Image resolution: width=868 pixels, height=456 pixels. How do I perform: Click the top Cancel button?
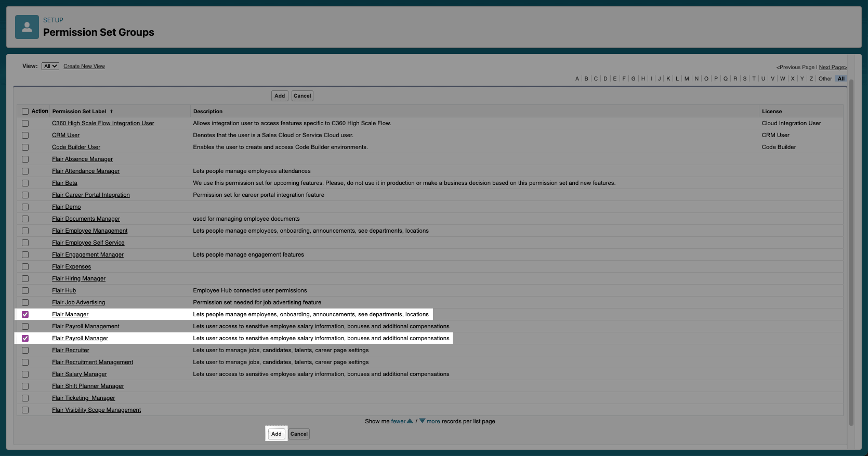[302, 96]
